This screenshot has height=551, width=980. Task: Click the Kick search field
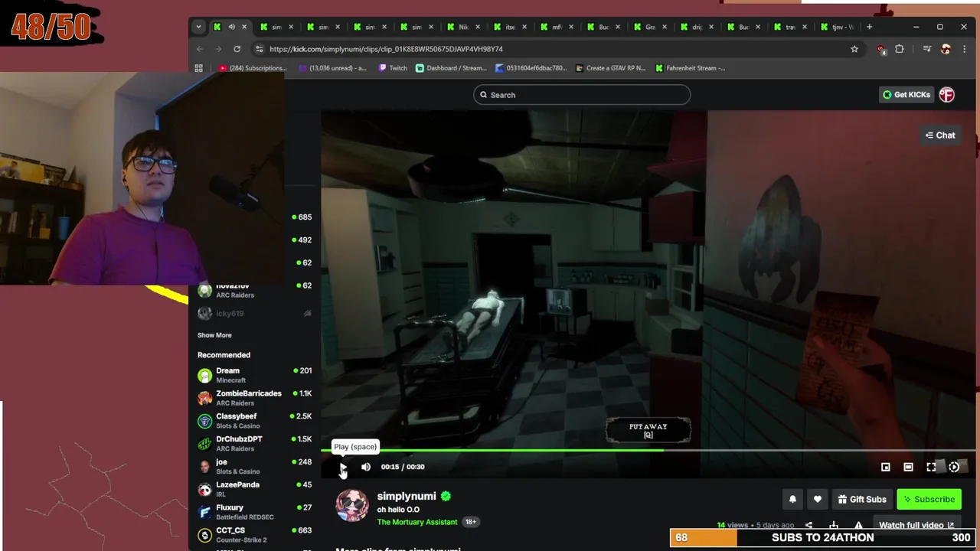[x=582, y=95]
